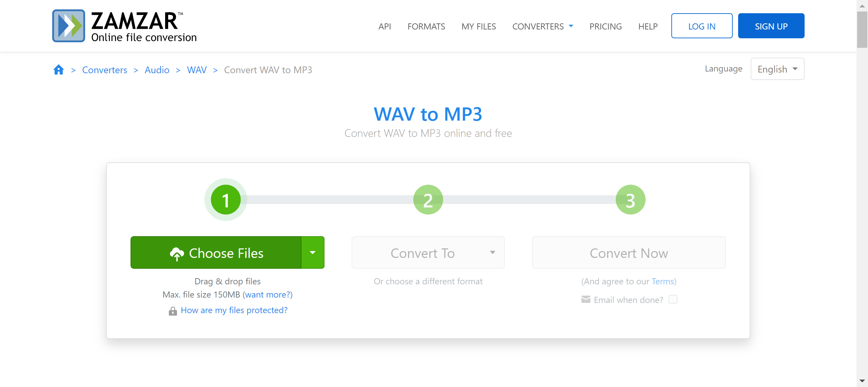Viewport: 868px width, 387px height.
Task: Click the cloud upload icon in Choose Files
Action: click(x=177, y=254)
